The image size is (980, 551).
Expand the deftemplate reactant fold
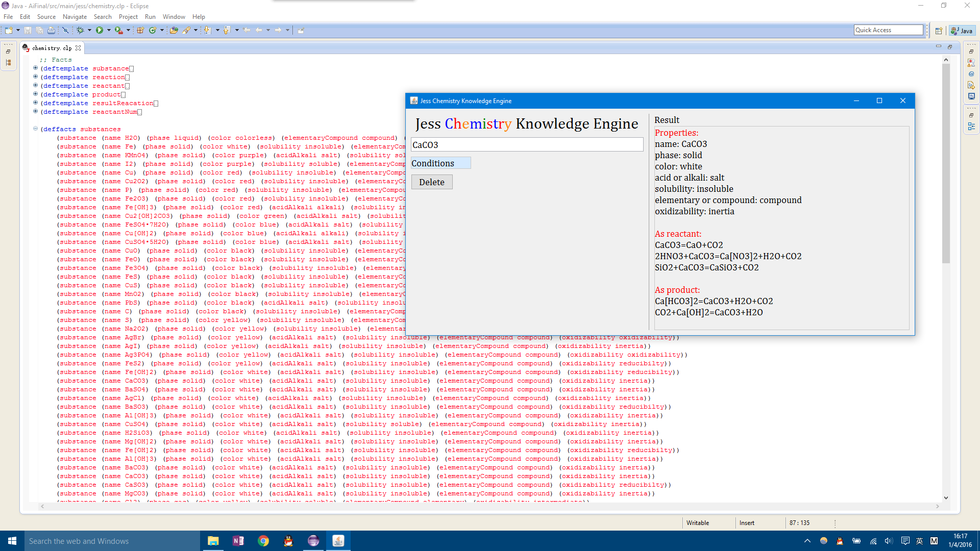pyautogui.click(x=35, y=85)
